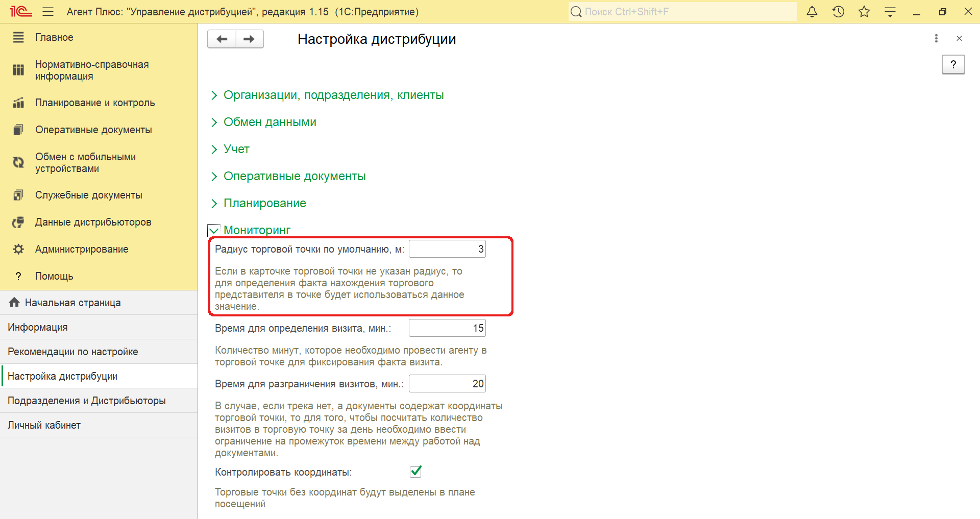Click the Оперативные документы icon
980x519 pixels.
(x=18, y=130)
